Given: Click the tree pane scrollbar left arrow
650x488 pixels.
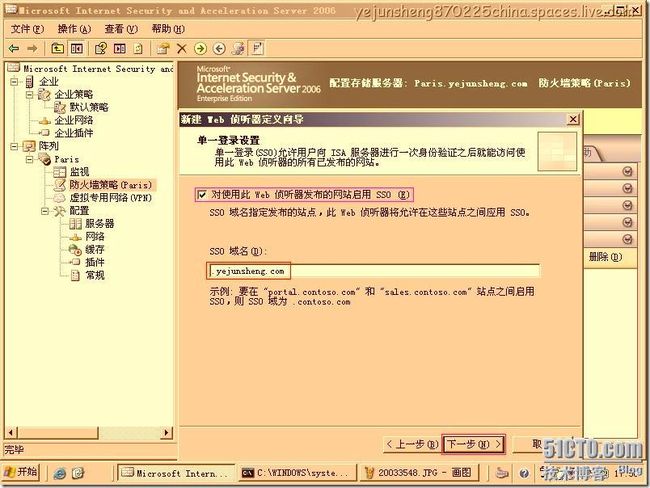Looking at the screenshot, I should 11,433.
